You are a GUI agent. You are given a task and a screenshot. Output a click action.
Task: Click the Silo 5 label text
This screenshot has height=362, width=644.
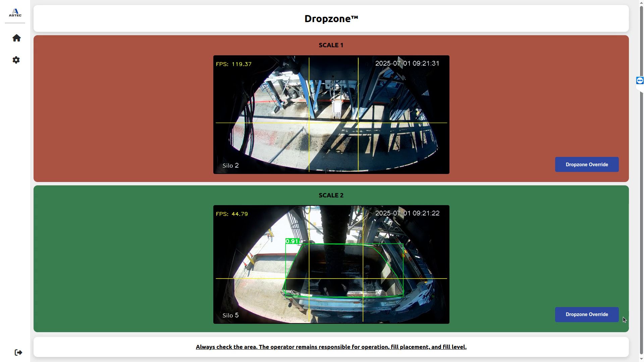coord(230,315)
